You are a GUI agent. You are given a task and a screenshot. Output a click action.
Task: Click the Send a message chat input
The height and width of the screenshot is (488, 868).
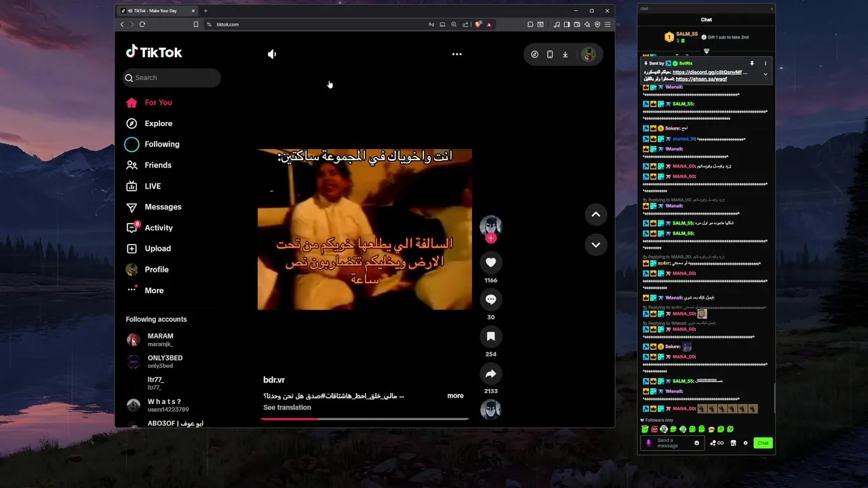click(673, 443)
